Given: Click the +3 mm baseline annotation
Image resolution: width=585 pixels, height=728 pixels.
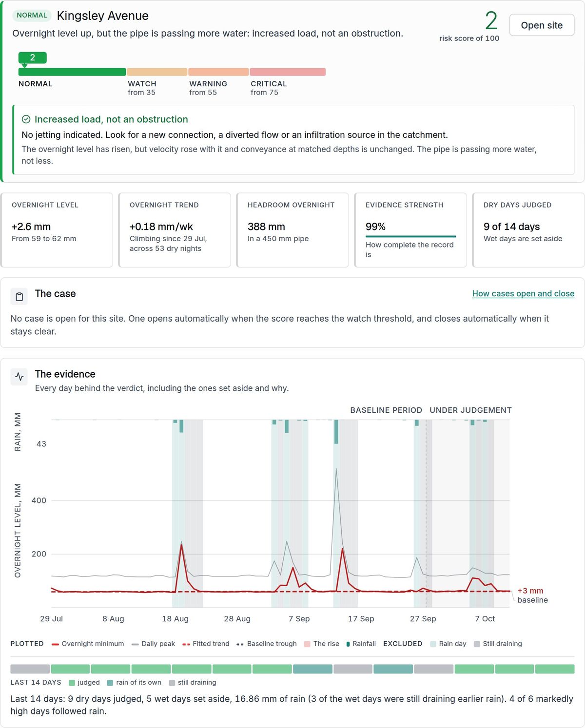Looking at the screenshot, I should click(532, 595).
